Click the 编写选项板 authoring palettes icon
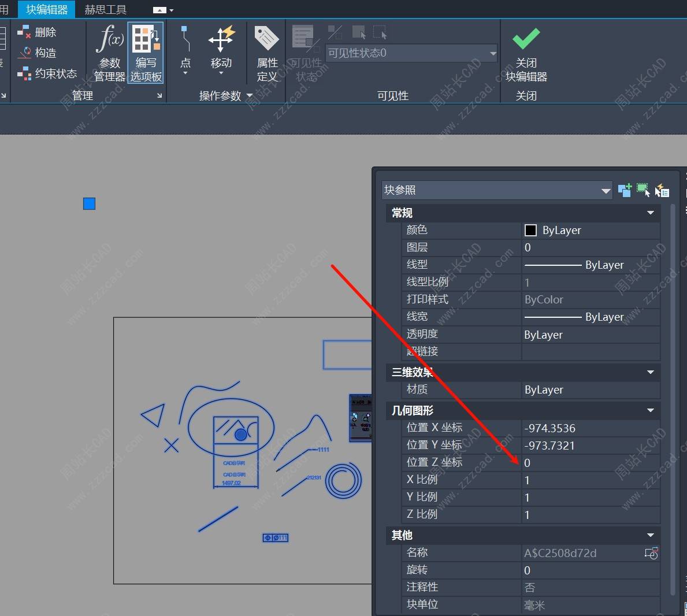 point(146,53)
